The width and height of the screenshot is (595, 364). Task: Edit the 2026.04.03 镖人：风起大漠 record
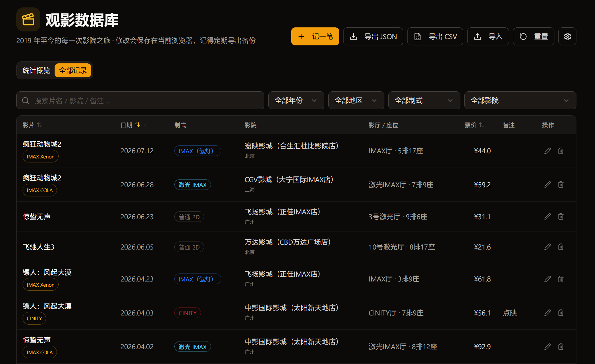(x=548, y=313)
